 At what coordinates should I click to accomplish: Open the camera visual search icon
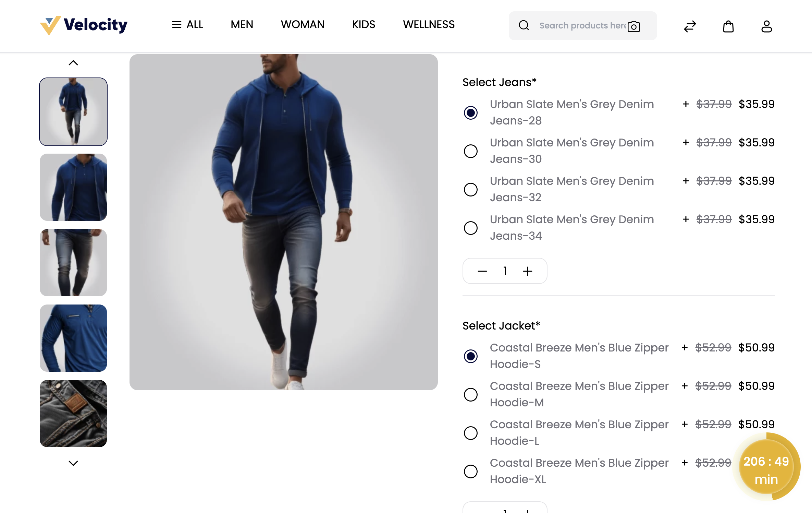coord(634,26)
